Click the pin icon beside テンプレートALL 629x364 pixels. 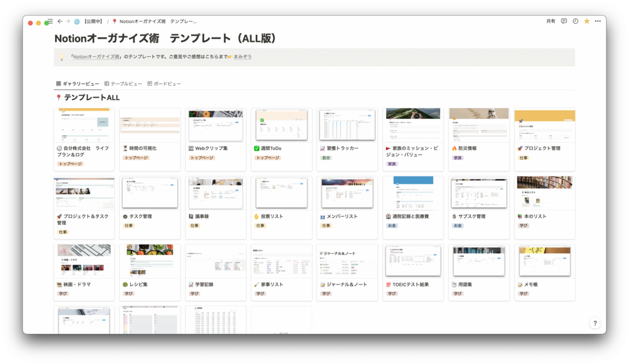[x=59, y=98]
